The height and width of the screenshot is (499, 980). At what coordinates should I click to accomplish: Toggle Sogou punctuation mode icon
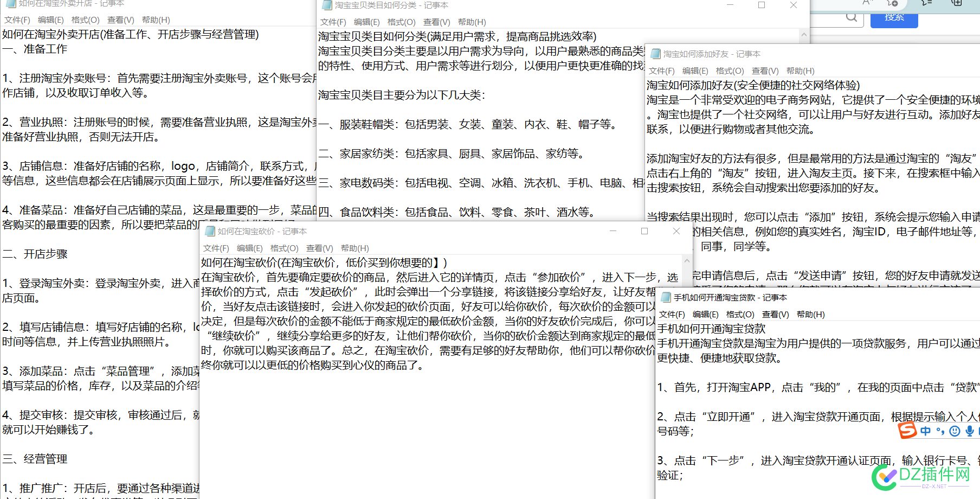pos(940,432)
